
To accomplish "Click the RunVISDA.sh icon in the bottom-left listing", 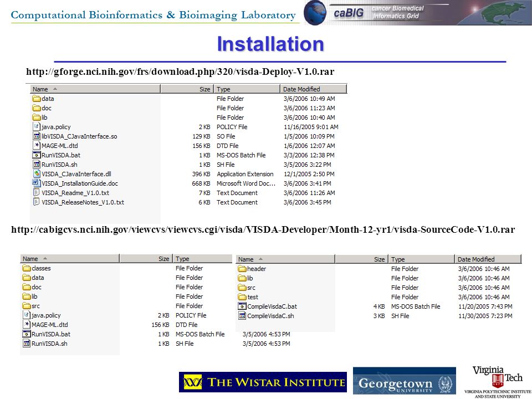I will click(x=27, y=344).
